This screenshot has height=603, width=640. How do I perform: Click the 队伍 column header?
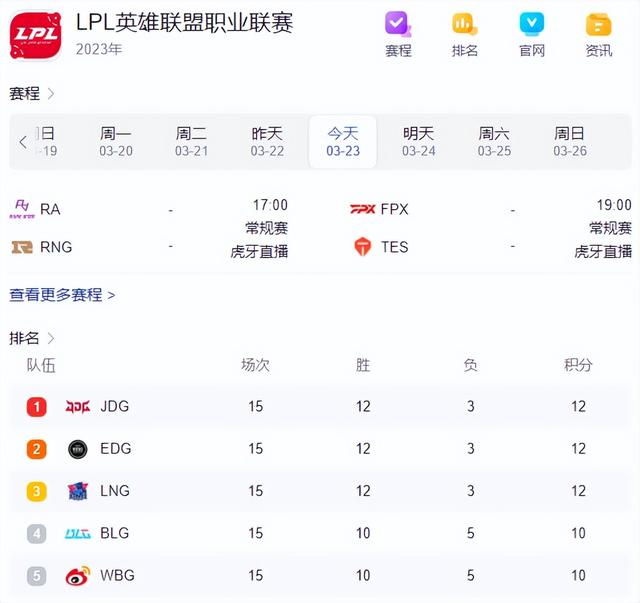pos(41,365)
